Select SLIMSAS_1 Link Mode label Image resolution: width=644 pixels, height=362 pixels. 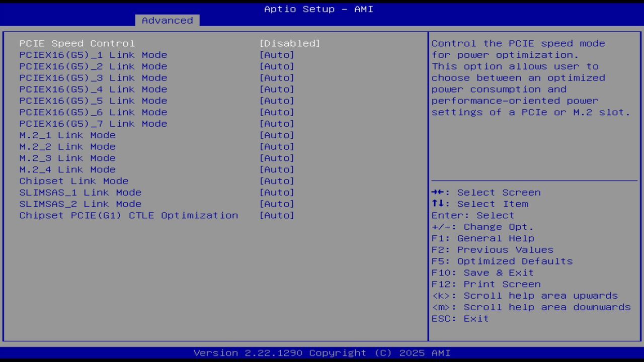[80, 193]
